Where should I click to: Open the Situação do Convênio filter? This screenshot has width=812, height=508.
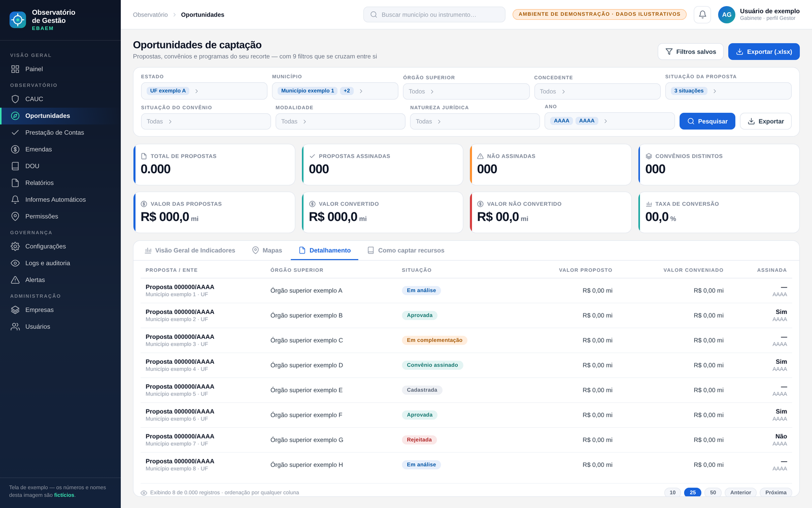pyautogui.click(x=206, y=121)
